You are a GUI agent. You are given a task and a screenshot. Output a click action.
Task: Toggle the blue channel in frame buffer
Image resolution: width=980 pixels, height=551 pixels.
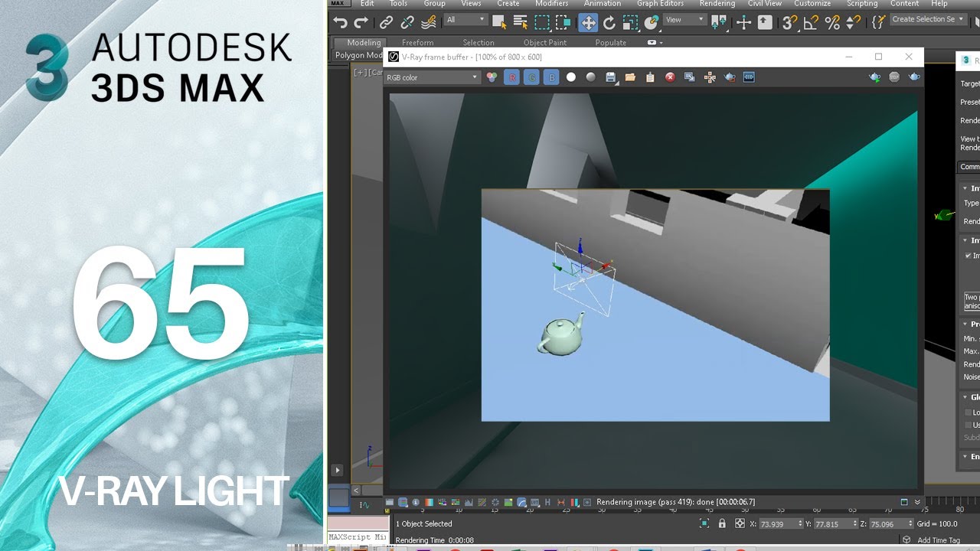[551, 77]
